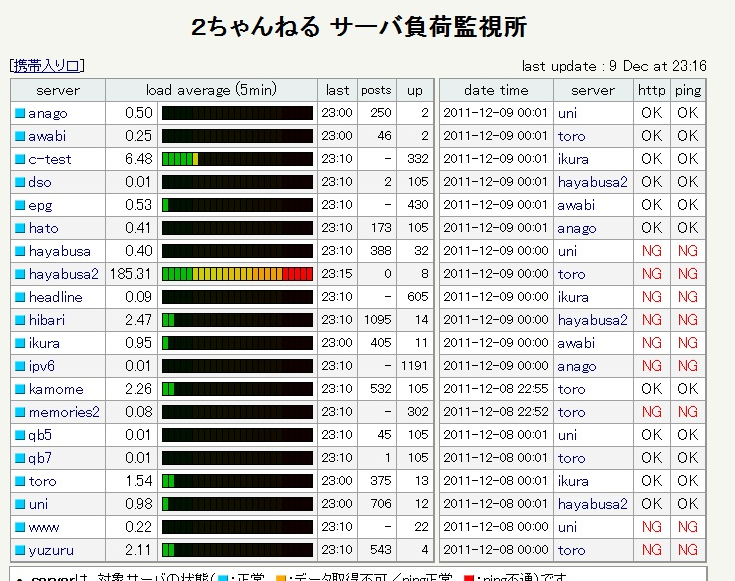Click the blue status icon beside dso
The height and width of the screenshot is (581, 735).
20,182
